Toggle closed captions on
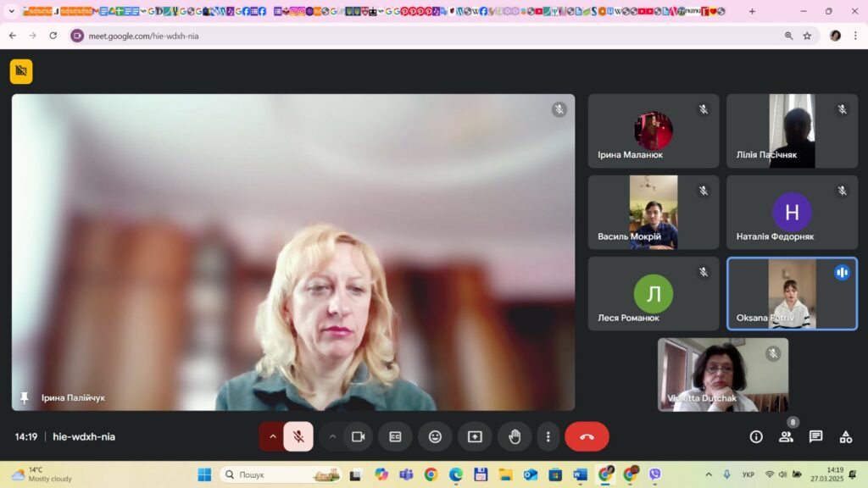This screenshot has width=868, height=488. [395, 436]
